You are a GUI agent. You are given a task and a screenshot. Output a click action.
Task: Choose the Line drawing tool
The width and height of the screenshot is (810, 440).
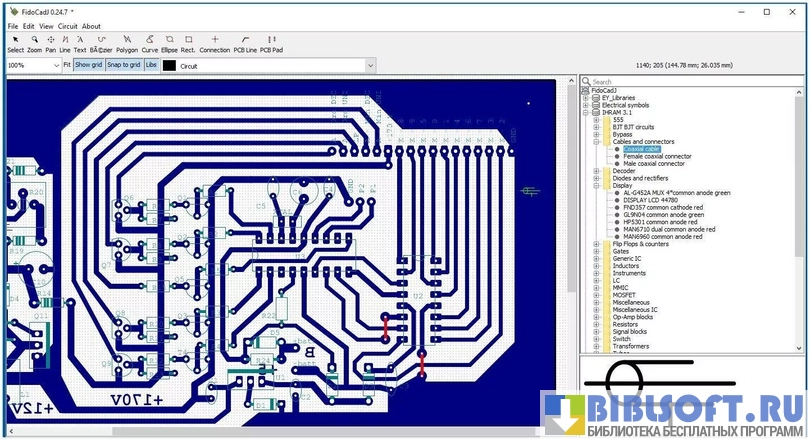click(65, 43)
